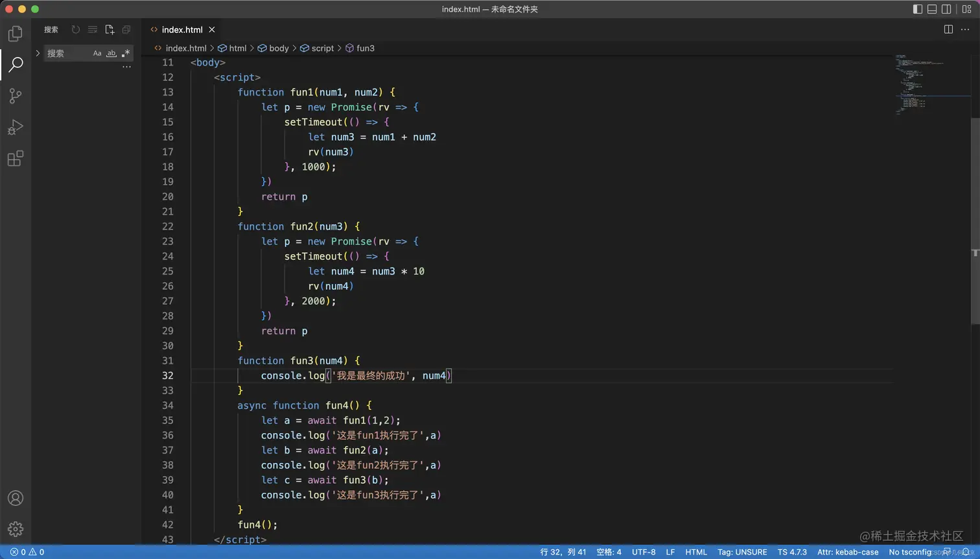Image resolution: width=980 pixels, height=559 pixels.
Task: Open Customize Layout in title bar
Action: coord(966,9)
